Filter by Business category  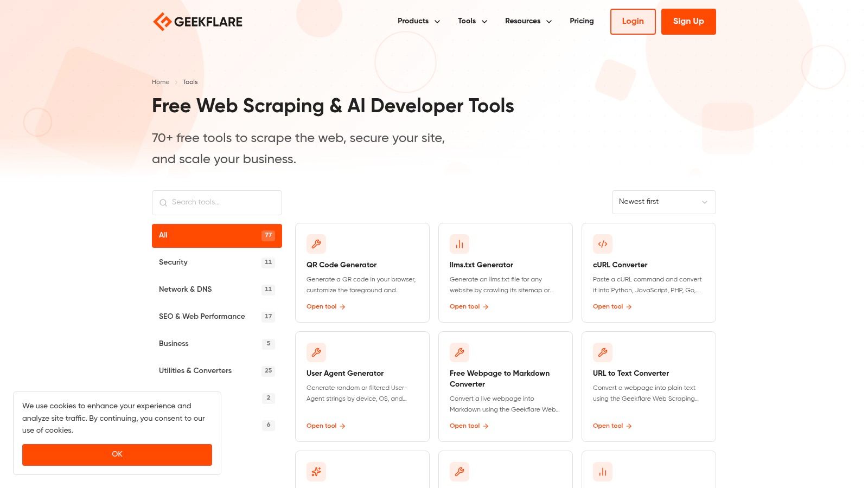click(x=217, y=344)
